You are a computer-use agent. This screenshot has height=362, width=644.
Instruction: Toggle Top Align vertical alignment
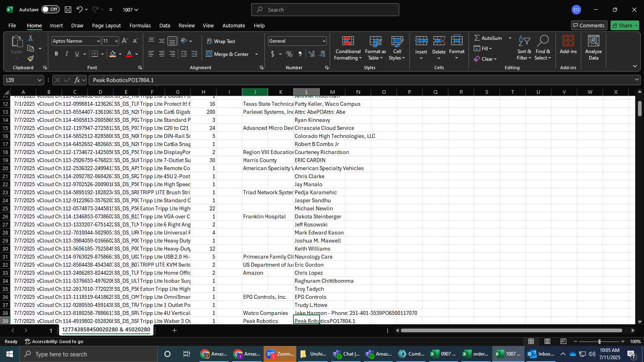[x=151, y=41]
